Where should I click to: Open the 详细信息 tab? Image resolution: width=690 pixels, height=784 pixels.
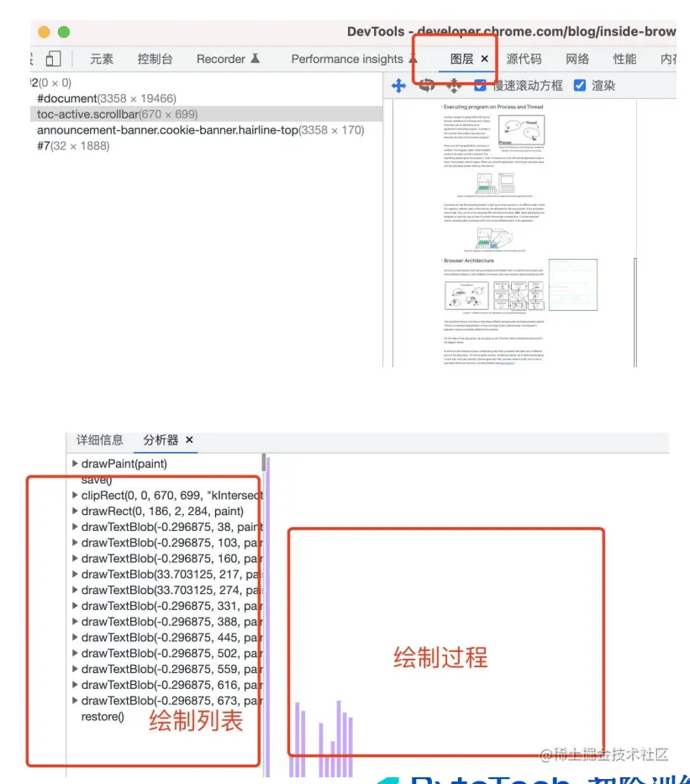point(100,439)
